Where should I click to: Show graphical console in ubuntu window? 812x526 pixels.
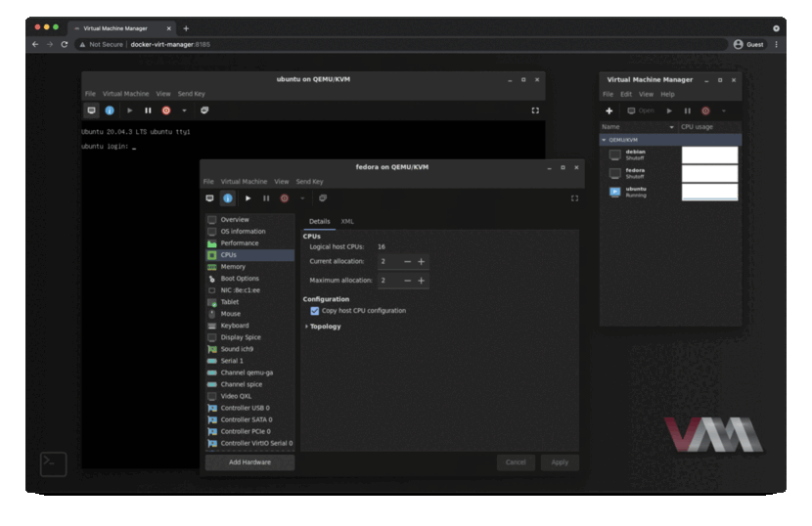pos(91,110)
